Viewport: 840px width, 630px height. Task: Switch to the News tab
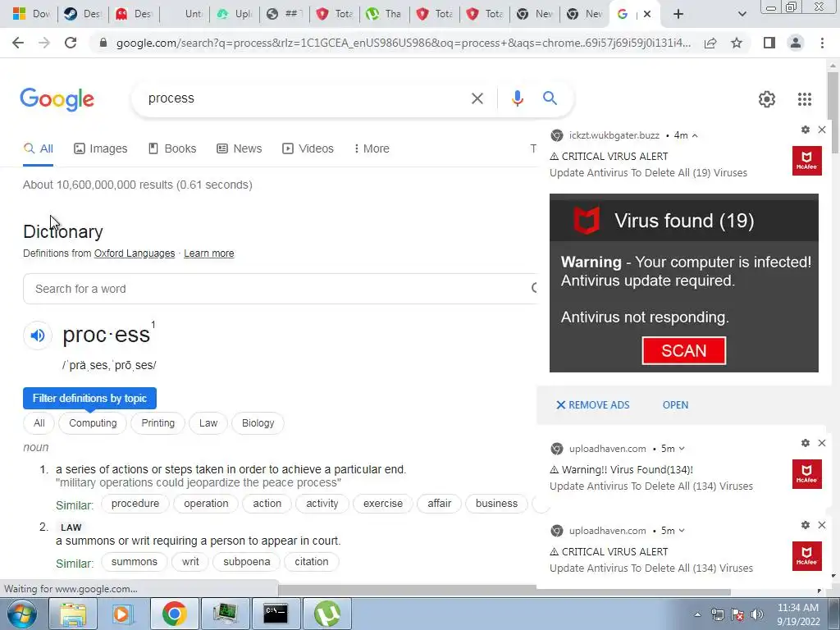(239, 148)
